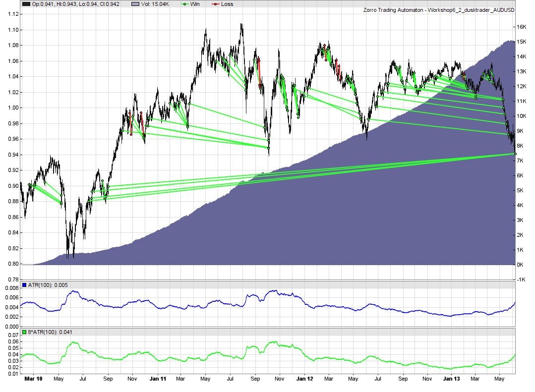Click the 16K right axis label

coord(522,27)
